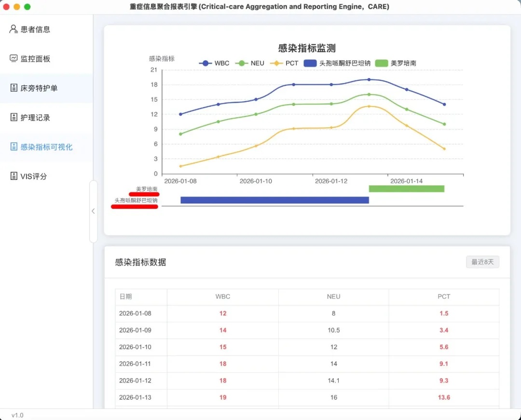Click the first WBC data point at 12
The height and width of the screenshot is (420, 521).
click(180, 114)
